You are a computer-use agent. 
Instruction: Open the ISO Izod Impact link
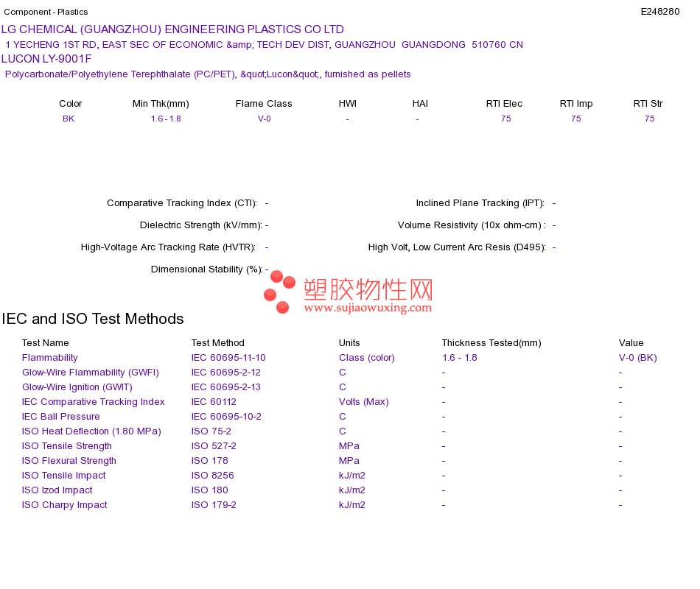[x=57, y=490]
